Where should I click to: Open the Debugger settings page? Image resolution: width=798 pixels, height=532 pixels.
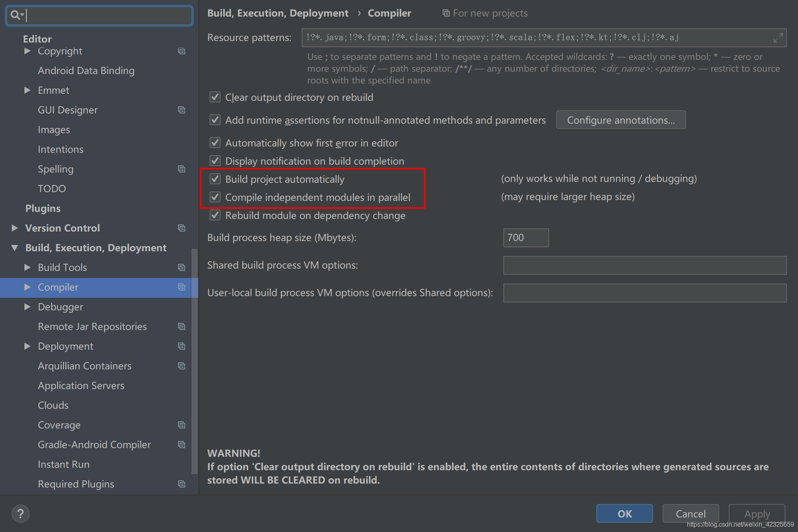[60, 307]
